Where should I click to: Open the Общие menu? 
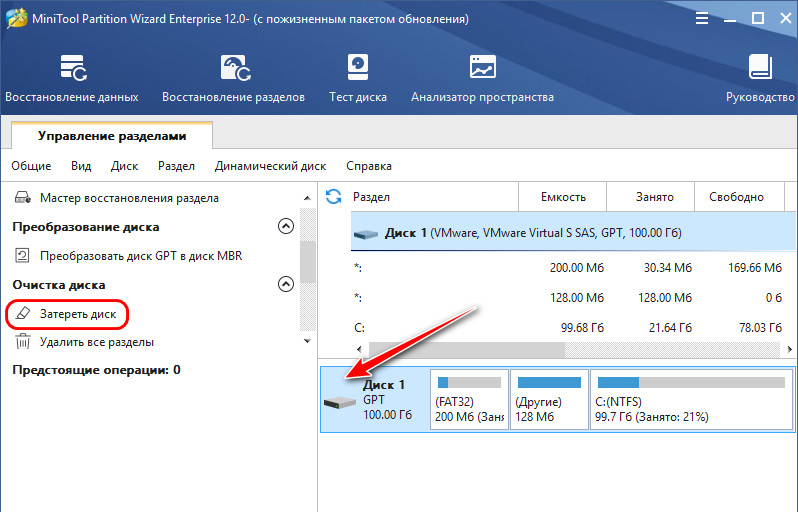[32, 166]
